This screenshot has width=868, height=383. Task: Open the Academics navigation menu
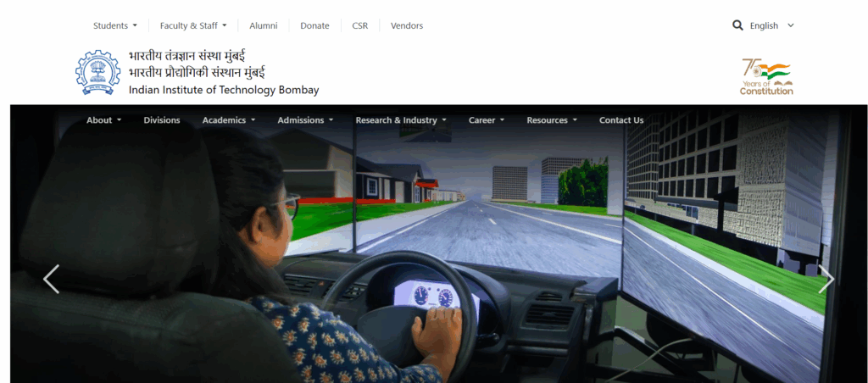tap(228, 120)
